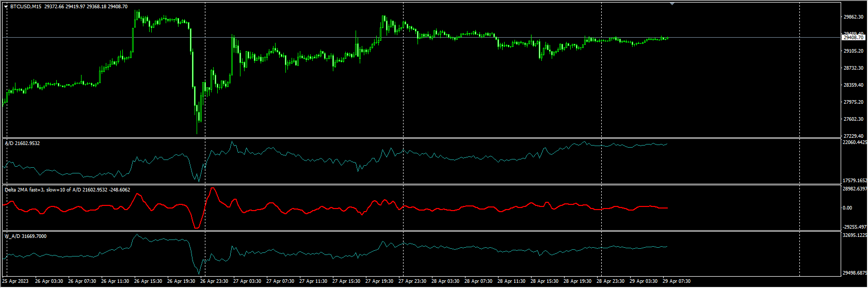This screenshot has width=868, height=288.
Task: Click the 28 Apr 11:30 time label
Action: [511, 282]
